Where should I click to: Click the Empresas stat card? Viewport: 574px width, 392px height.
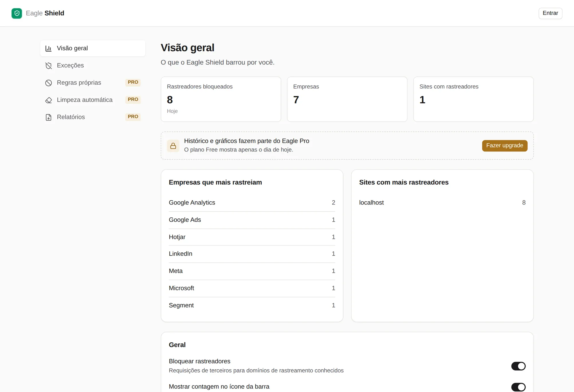(347, 99)
